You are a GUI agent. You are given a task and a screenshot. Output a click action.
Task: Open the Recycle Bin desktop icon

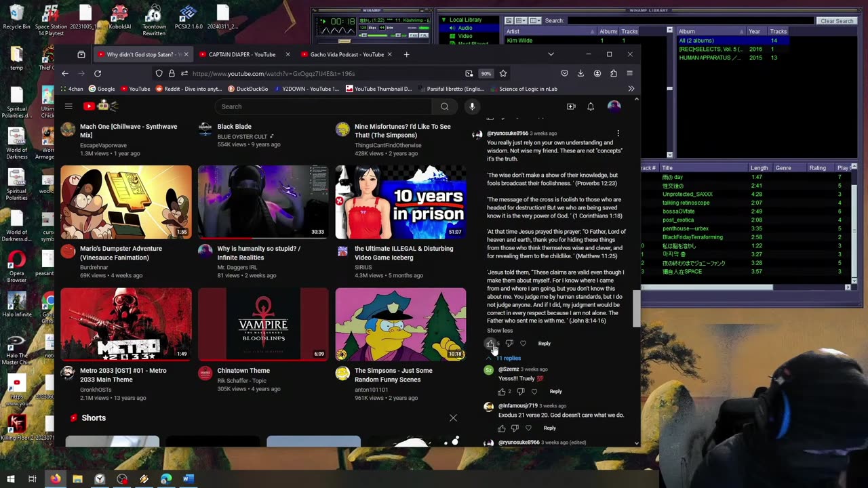[x=16, y=16]
